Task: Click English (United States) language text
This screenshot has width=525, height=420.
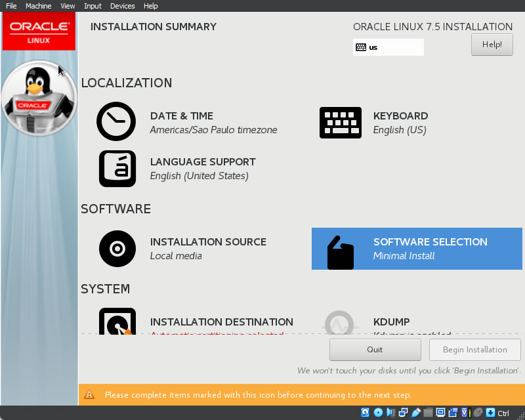Action: coord(199,176)
